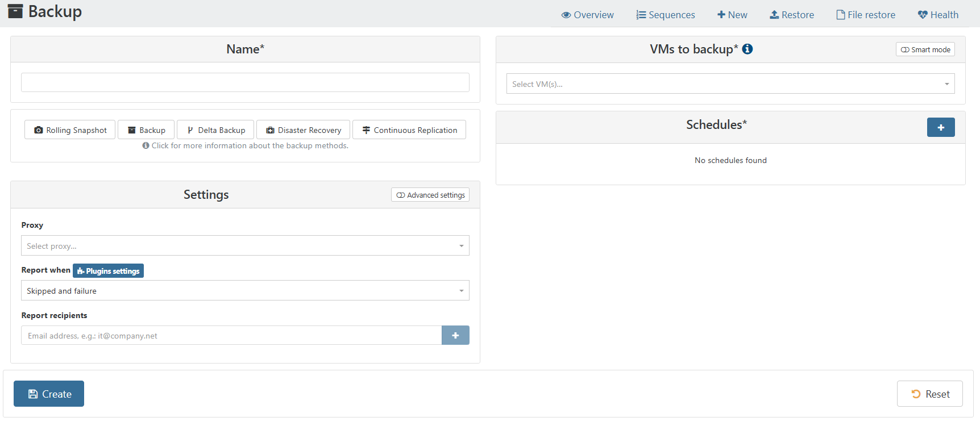Toggle Smart mode for VM selection

tap(925, 50)
